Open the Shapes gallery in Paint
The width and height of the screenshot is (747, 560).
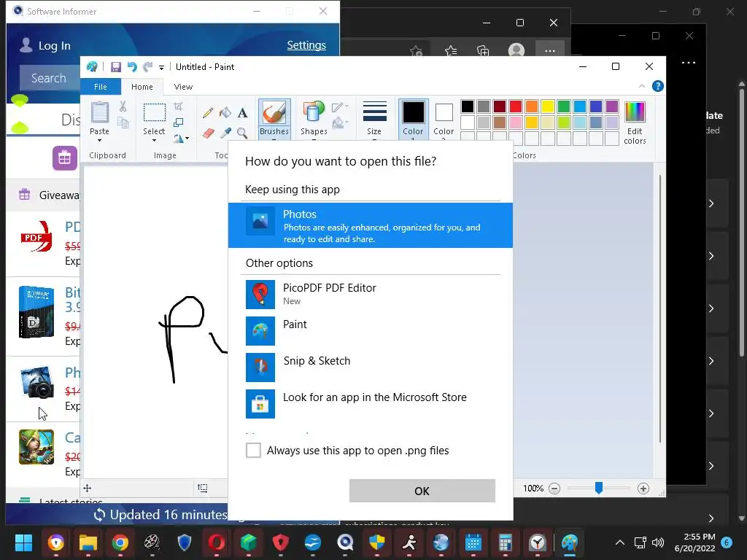[x=314, y=119]
